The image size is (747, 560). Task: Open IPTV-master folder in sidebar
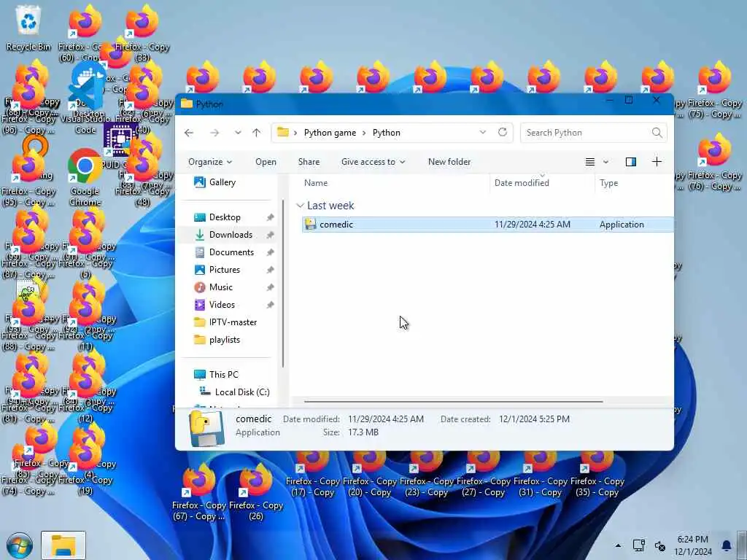233,322
